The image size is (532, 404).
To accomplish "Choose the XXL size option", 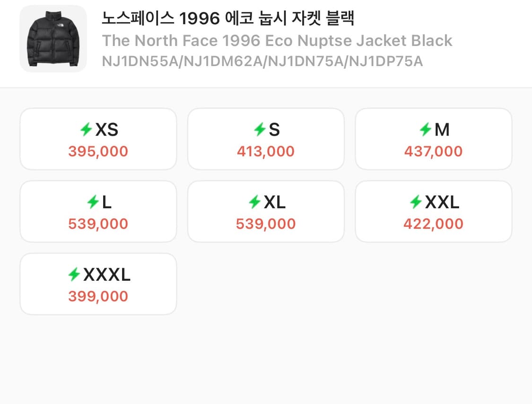I will pos(434,211).
